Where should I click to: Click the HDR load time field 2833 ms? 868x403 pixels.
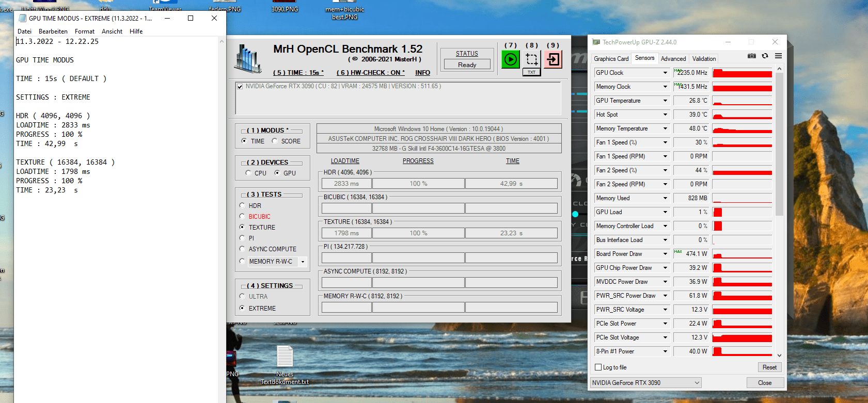(346, 184)
